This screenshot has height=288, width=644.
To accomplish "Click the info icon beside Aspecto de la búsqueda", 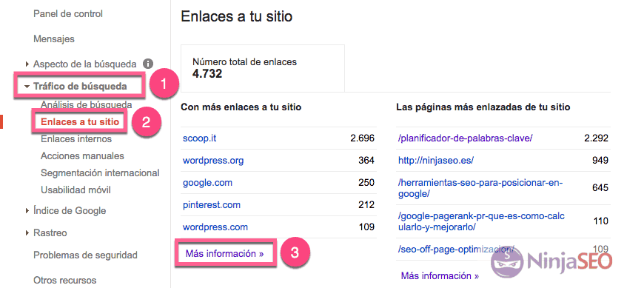I will (x=148, y=64).
